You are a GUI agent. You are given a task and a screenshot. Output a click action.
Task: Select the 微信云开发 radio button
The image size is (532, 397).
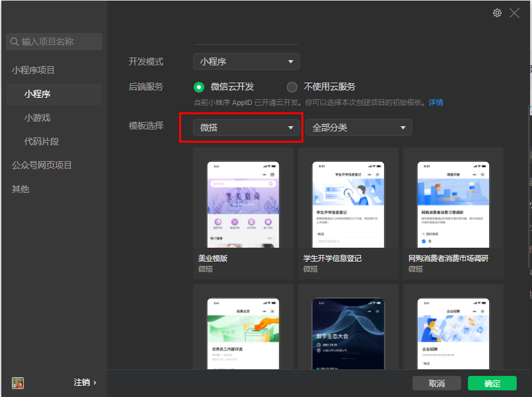[x=199, y=87]
